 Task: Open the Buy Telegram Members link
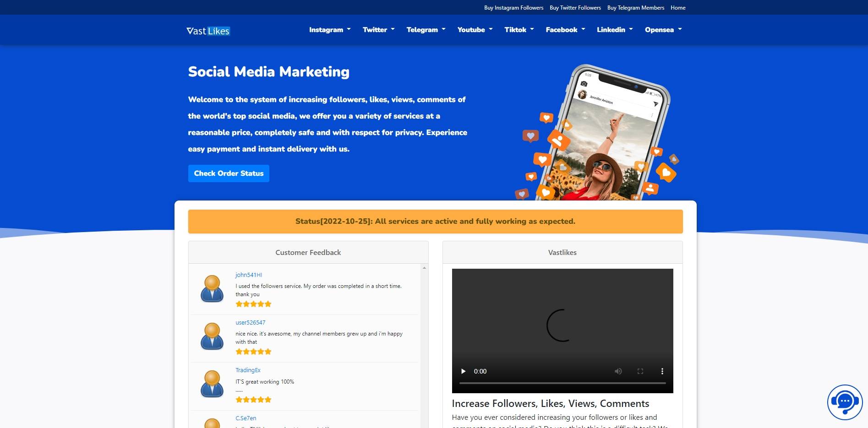[636, 8]
